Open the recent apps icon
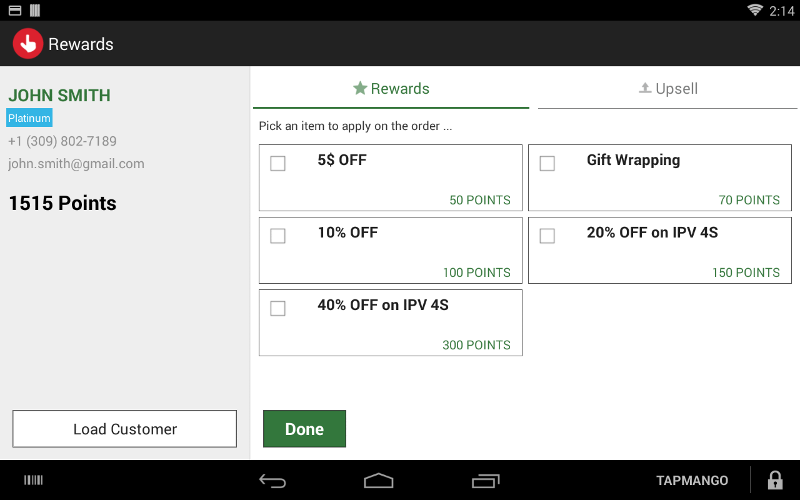 [x=485, y=481]
